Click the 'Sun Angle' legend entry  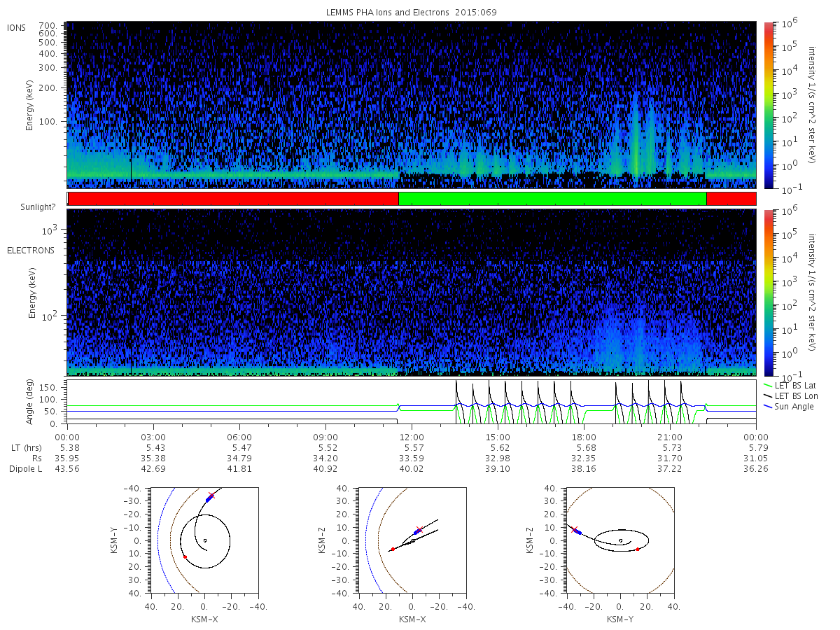[x=788, y=407]
